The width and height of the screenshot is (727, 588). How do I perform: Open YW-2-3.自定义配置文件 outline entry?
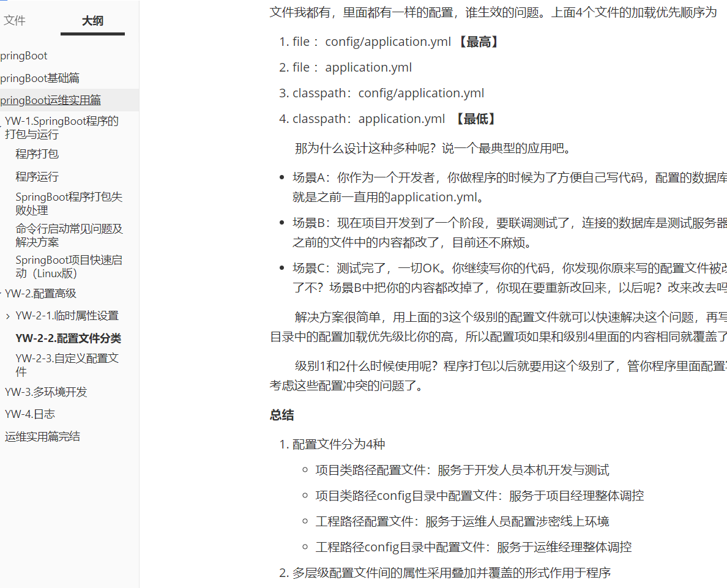(67, 365)
